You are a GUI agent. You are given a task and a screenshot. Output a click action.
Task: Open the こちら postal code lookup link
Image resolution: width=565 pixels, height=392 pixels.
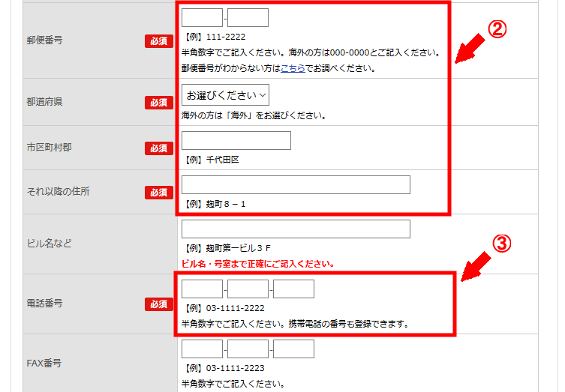pos(293,68)
